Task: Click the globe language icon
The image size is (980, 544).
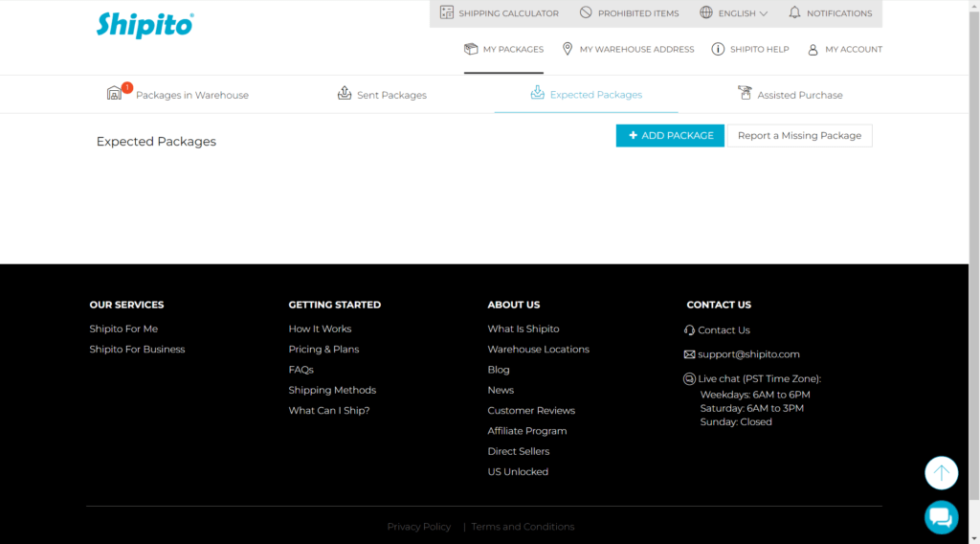Action: click(x=705, y=12)
